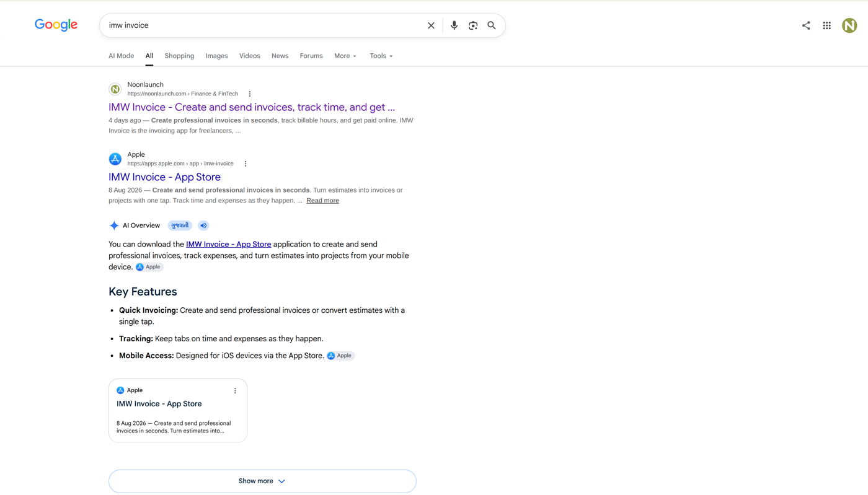
Task: Click the Noonlaunch site favicon
Action: [x=115, y=89]
